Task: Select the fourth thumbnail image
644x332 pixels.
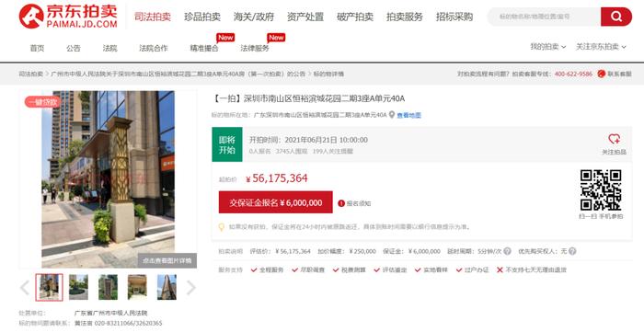Action: pos(137,287)
